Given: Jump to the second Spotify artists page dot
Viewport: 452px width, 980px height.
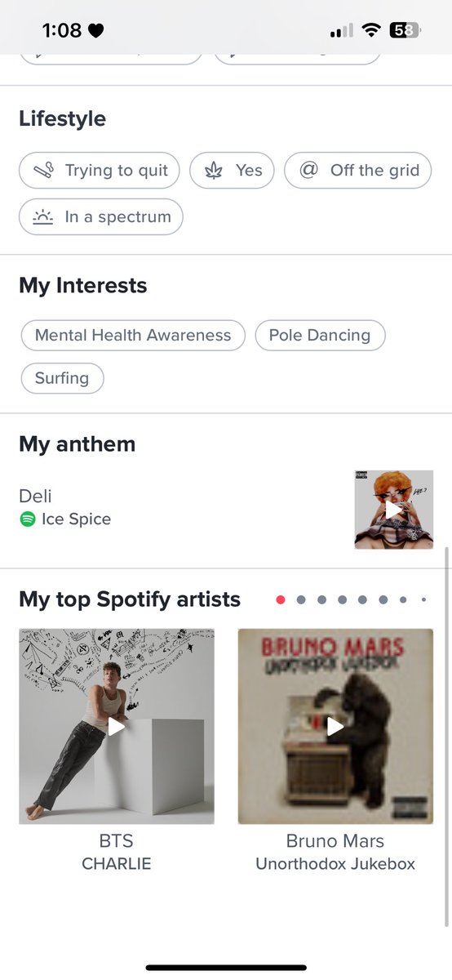Looking at the screenshot, I should (301, 599).
